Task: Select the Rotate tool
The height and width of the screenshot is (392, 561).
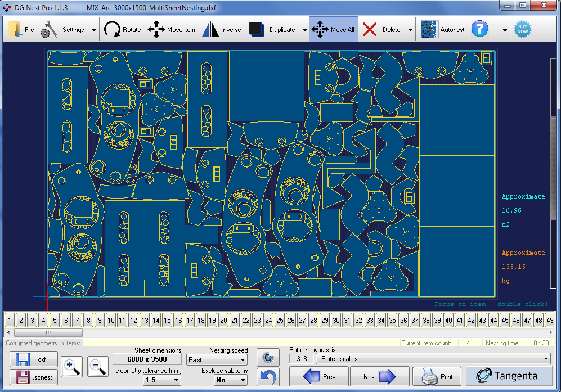Action: (122, 29)
